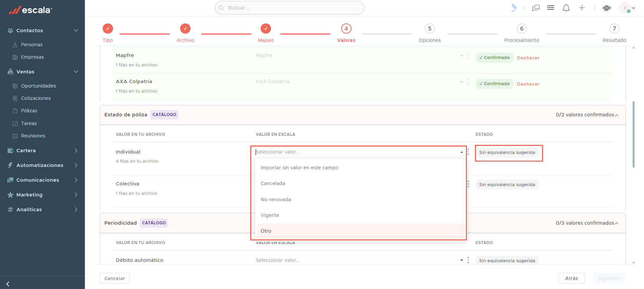Open notifications bell
Screen dimensions: 644x289
tap(566, 8)
